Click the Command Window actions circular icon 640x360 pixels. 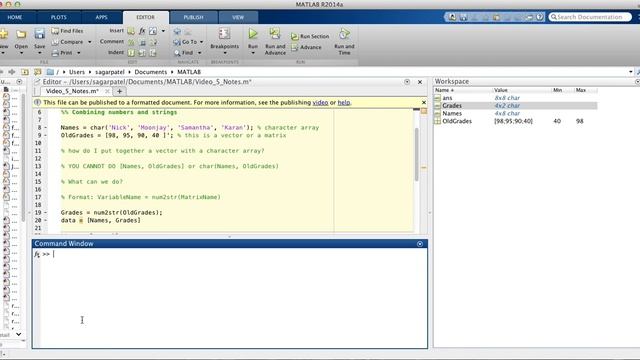coord(420,244)
